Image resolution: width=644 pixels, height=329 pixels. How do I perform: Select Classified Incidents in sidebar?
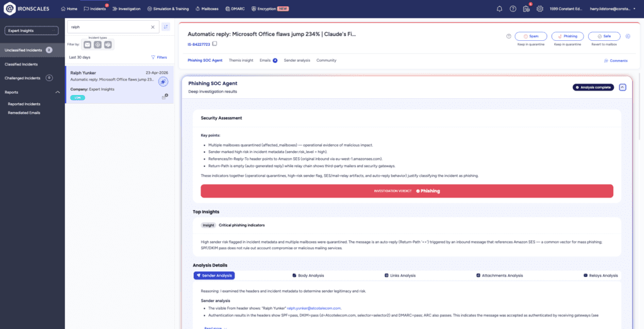point(21,65)
